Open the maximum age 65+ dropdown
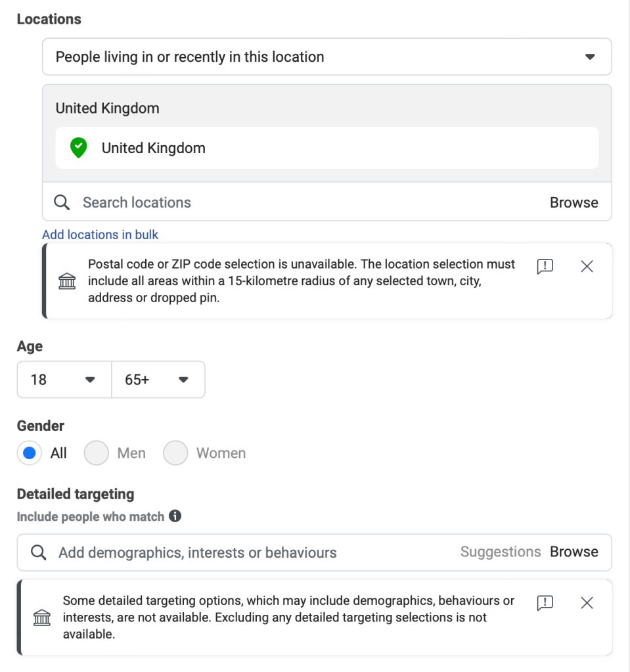 tap(158, 380)
